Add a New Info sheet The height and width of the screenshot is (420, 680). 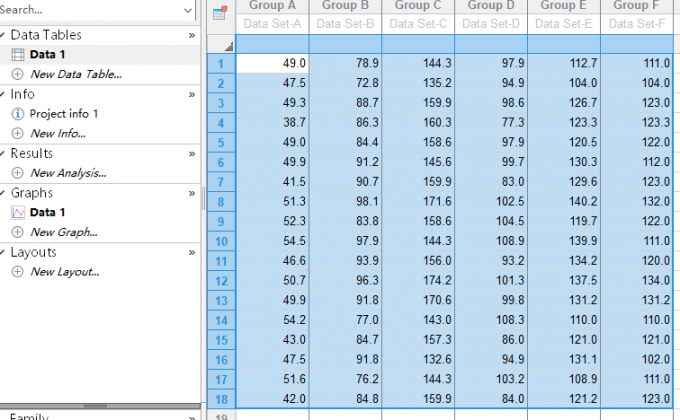[58, 133]
